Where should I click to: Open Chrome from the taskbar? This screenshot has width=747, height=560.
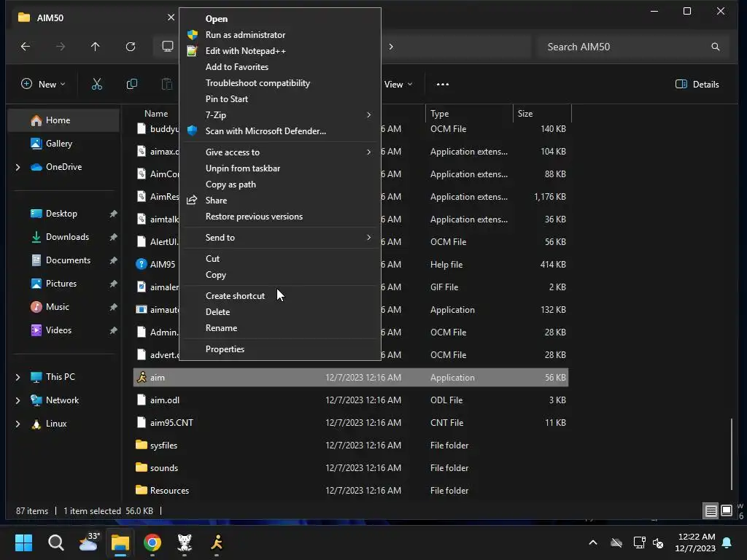click(152, 542)
